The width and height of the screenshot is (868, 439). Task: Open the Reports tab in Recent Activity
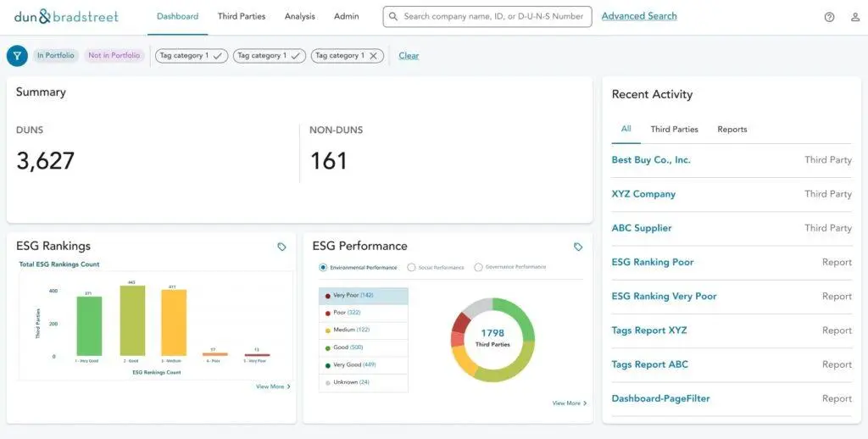732,130
